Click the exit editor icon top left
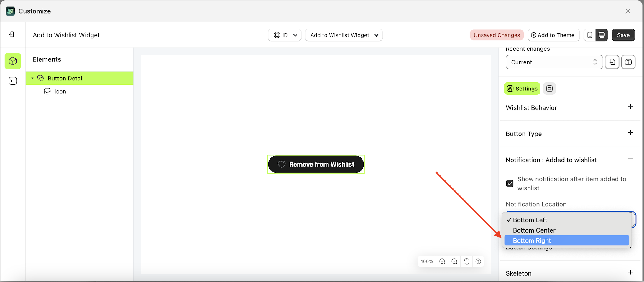This screenshot has width=644, height=282. coord(12,34)
